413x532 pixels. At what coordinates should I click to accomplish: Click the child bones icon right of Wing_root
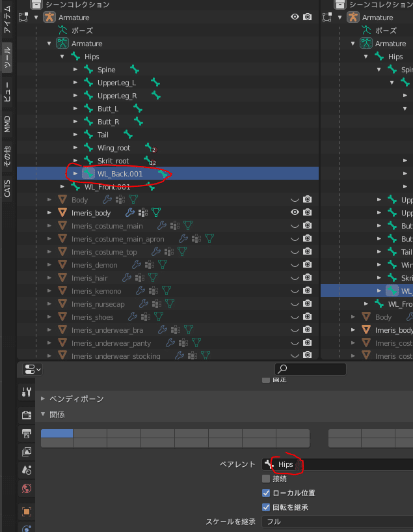150,148
